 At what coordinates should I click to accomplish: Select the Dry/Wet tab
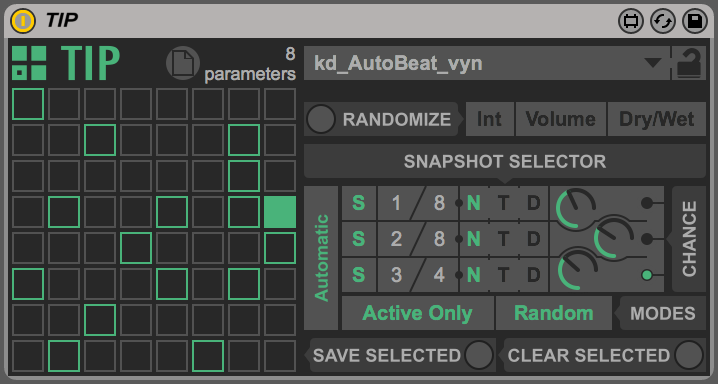coord(657,119)
